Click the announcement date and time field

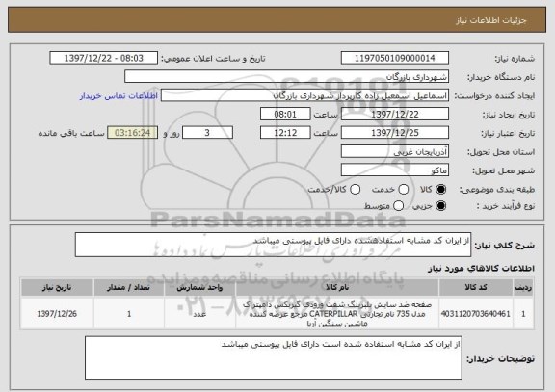pos(104,58)
